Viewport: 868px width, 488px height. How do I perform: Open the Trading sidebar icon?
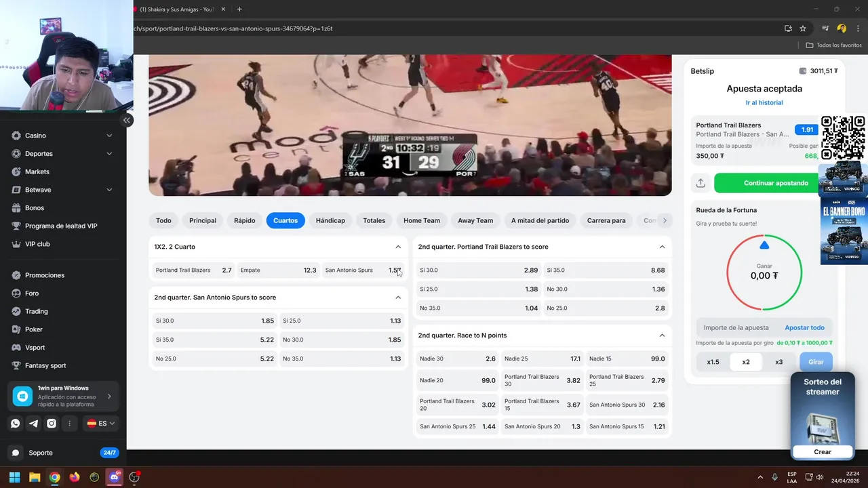coord(16,311)
